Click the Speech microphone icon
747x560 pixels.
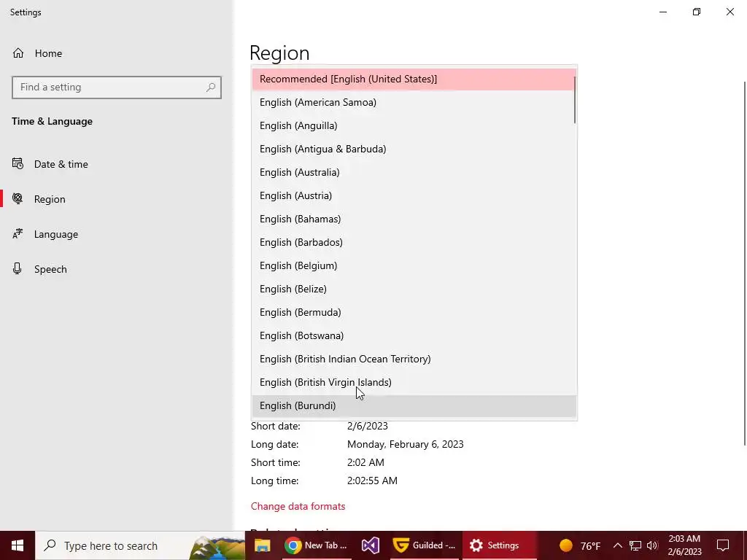point(18,268)
